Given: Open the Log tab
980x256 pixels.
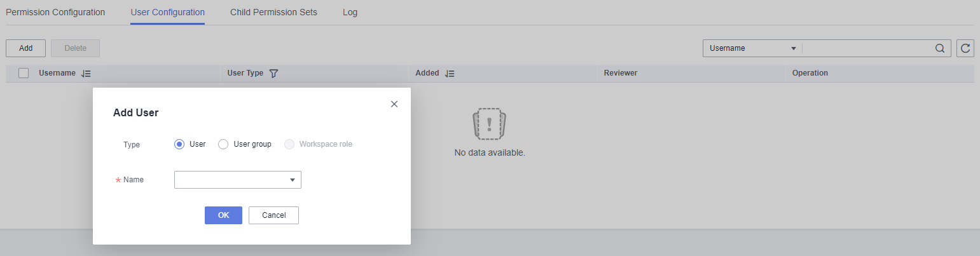Looking at the screenshot, I should [350, 12].
